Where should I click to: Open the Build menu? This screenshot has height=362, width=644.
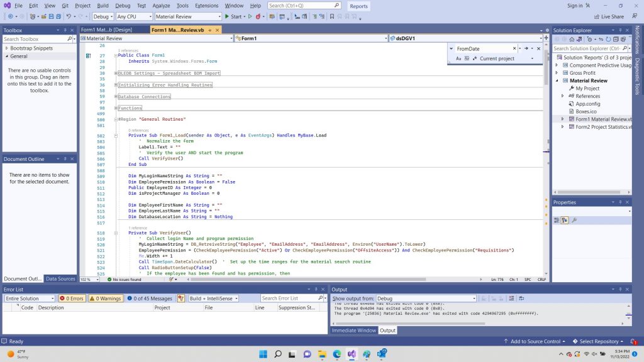[x=103, y=6]
